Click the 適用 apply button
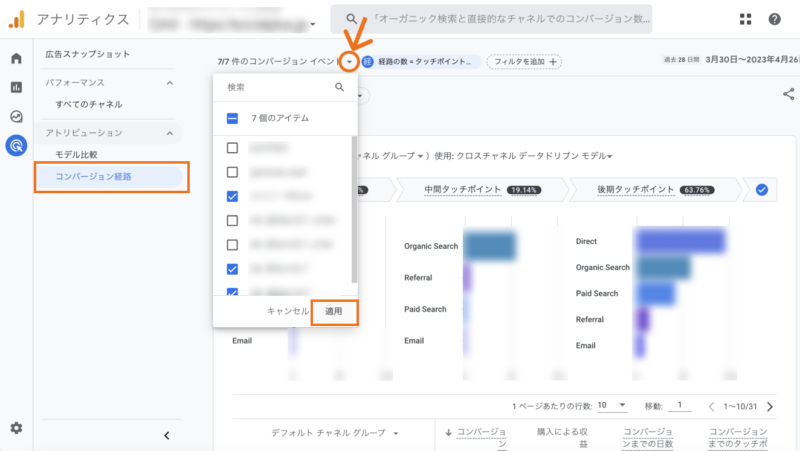The image size is (800, 451). point(334,311)
